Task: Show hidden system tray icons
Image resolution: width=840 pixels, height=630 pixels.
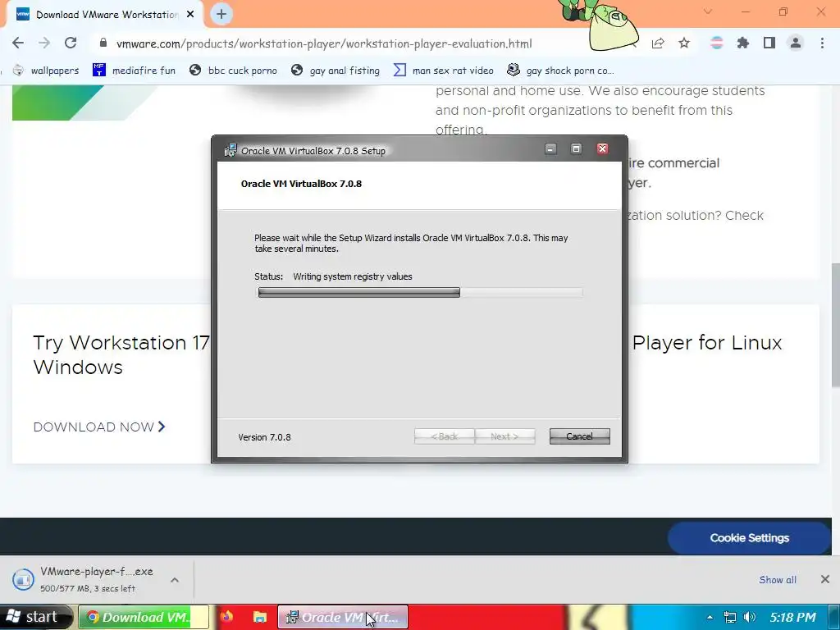Action: click(710, 617)
